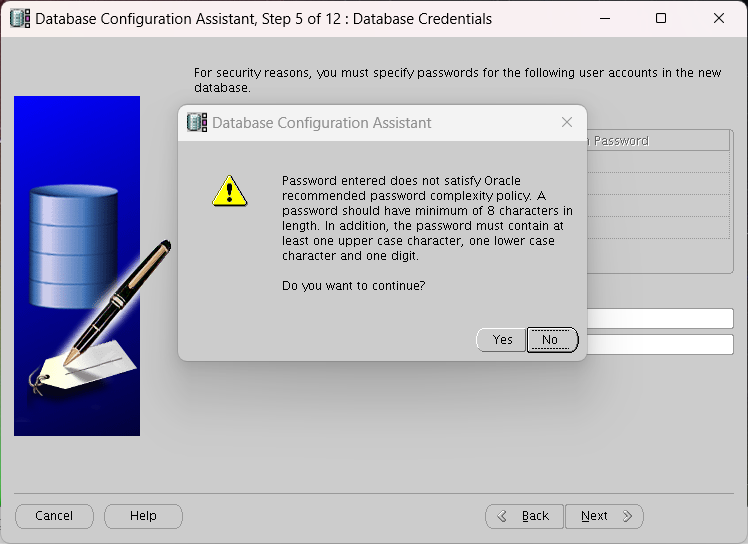The height and width of the screenshot is (544, 748).
Task: Open Help for Database Credentials
Action: tap(143, 516)
